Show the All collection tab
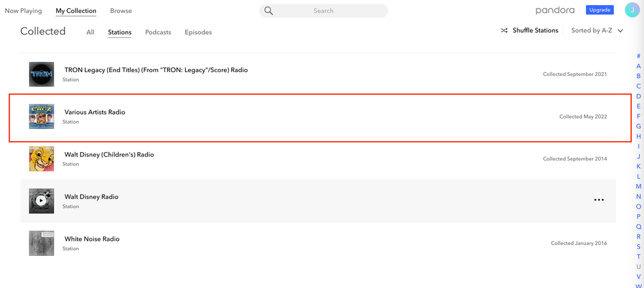Viewport: 644px width, 288px height. pyautogui.click(x=90, y=32)
